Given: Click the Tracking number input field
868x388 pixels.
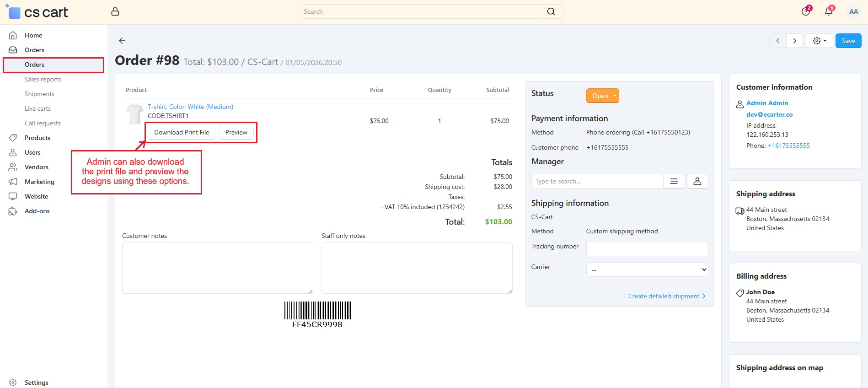Looking at the screenshot, I should coord(647,249).
